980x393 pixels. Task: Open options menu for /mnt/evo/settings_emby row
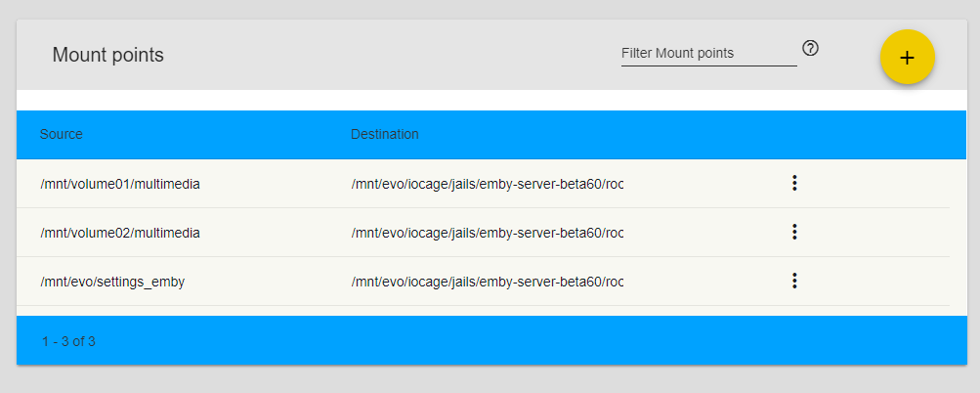pos(794,281)
